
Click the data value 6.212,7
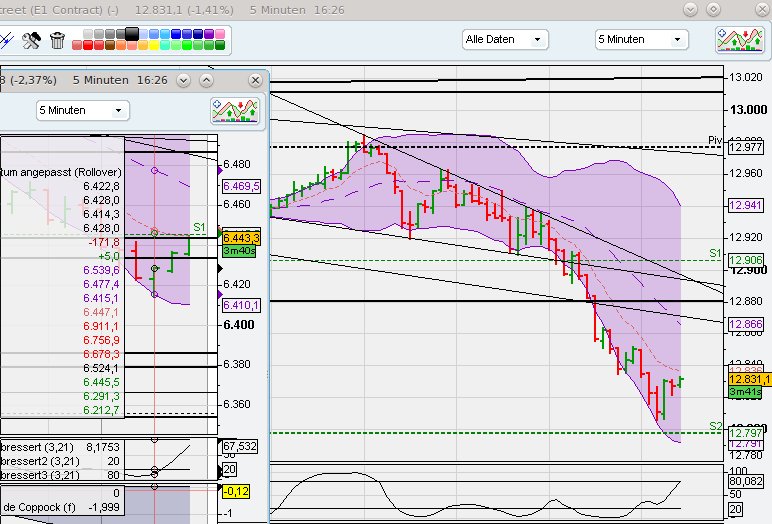pyautogui.click(x=101, y=410)
